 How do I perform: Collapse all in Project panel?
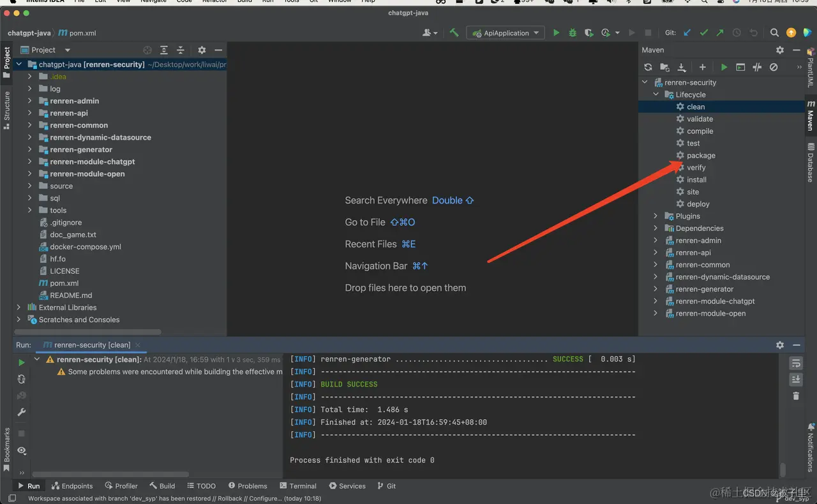181,50
